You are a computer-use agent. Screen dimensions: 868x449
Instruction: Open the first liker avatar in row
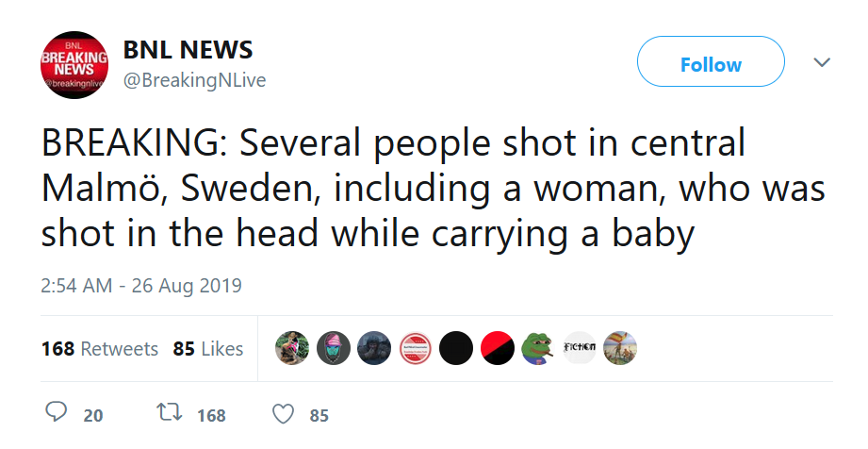(x=292, y=349)
